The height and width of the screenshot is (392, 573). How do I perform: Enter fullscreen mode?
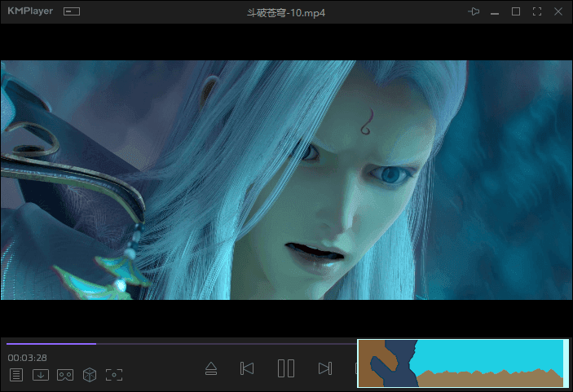537,11
